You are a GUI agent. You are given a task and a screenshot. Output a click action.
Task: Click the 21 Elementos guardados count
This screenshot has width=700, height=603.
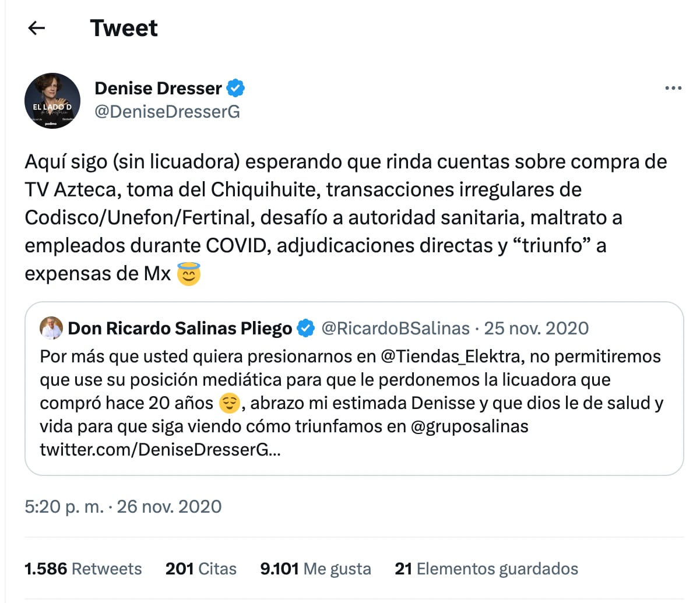(486, 569)
